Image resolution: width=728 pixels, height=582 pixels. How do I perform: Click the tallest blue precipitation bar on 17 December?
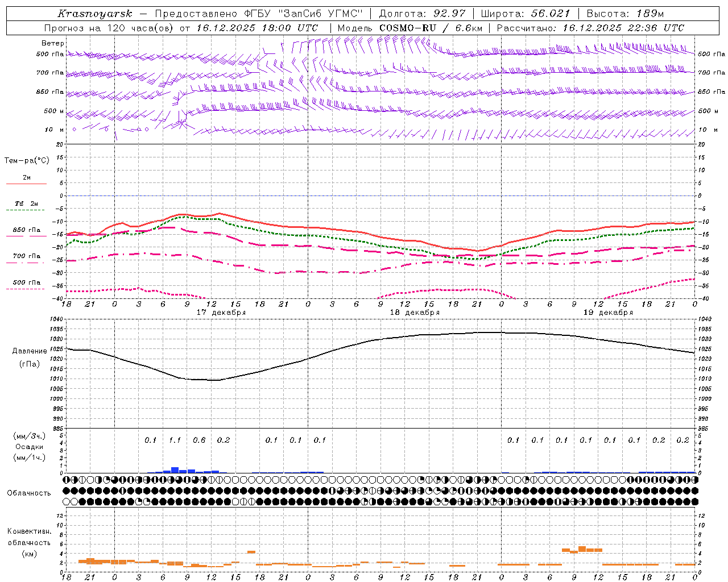(175, 470)
